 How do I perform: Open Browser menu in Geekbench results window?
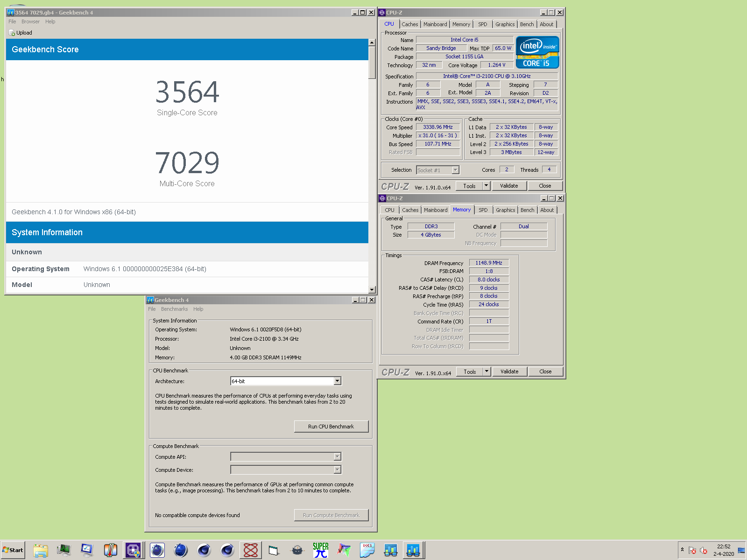(30, 21)
